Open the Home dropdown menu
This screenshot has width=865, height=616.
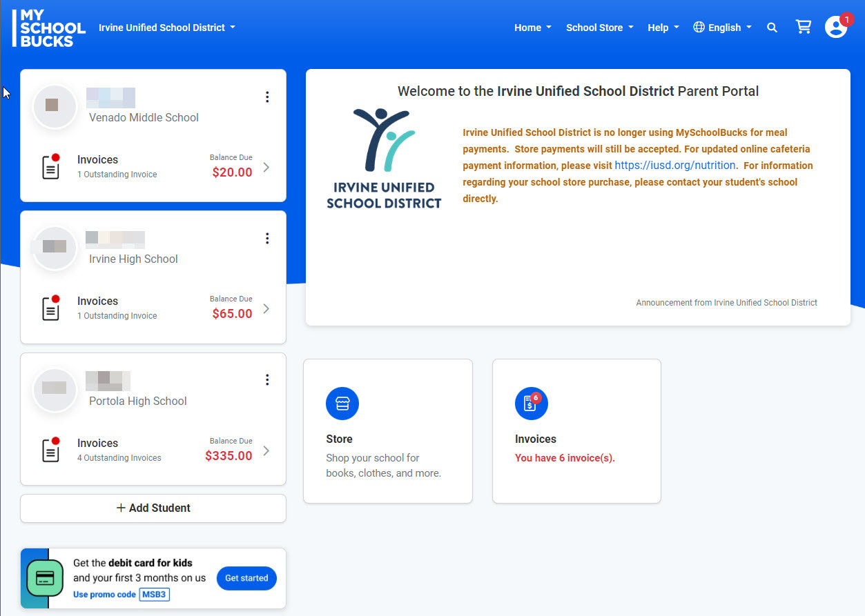click(533, 28)
